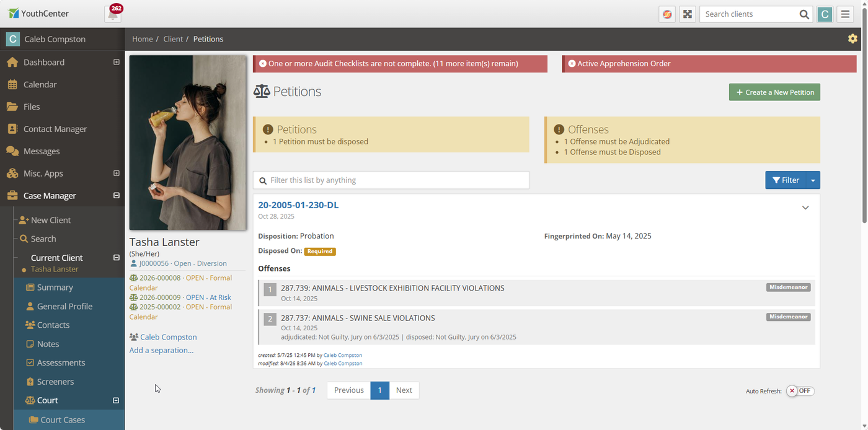Click the New Client add-user icon
This screenshot has width=868, height=430.
point(24,220)
